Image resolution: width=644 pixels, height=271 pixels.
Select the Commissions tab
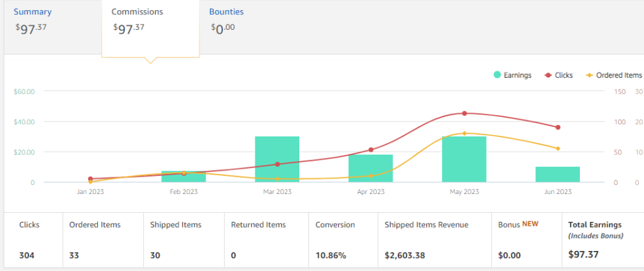137,12
